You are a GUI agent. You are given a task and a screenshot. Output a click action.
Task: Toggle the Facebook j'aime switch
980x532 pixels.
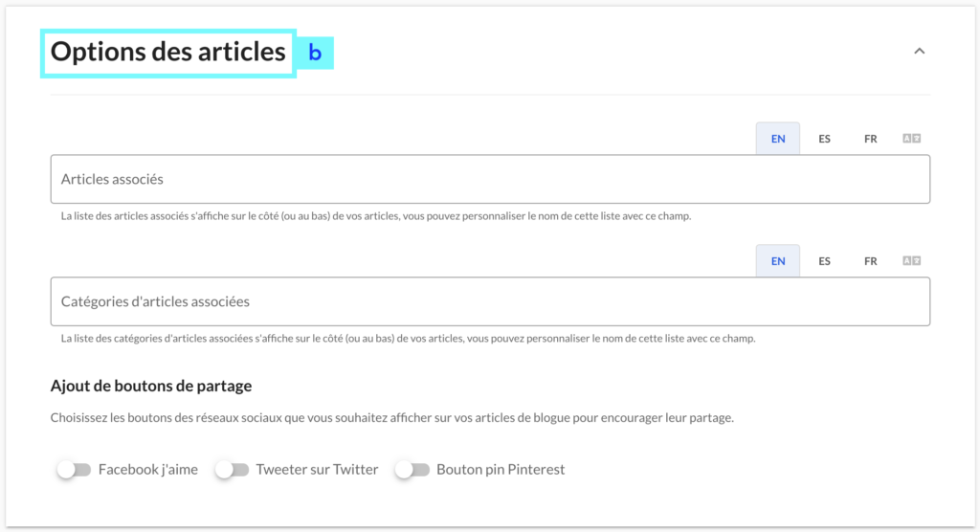(74, 470)
